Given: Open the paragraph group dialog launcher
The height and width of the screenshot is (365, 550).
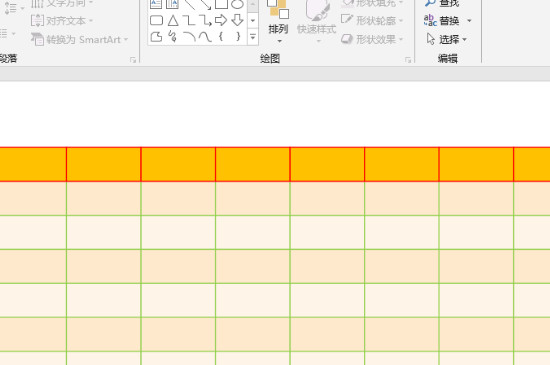Looking at the screenshot, I should click(133, 60).
